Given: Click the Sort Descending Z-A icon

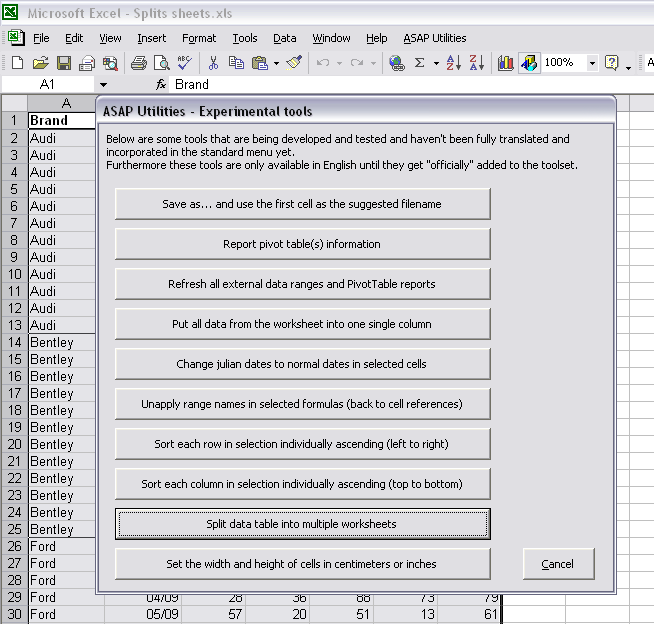Looking at the screenshot, I should [x=477, y=63].
